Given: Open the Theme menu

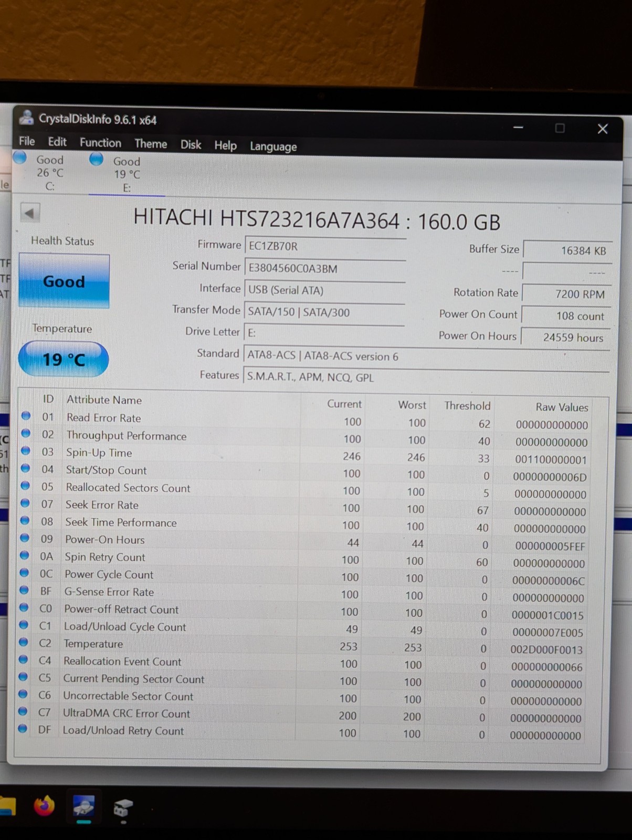Looking at the screenshot, I should pos(151,144).
